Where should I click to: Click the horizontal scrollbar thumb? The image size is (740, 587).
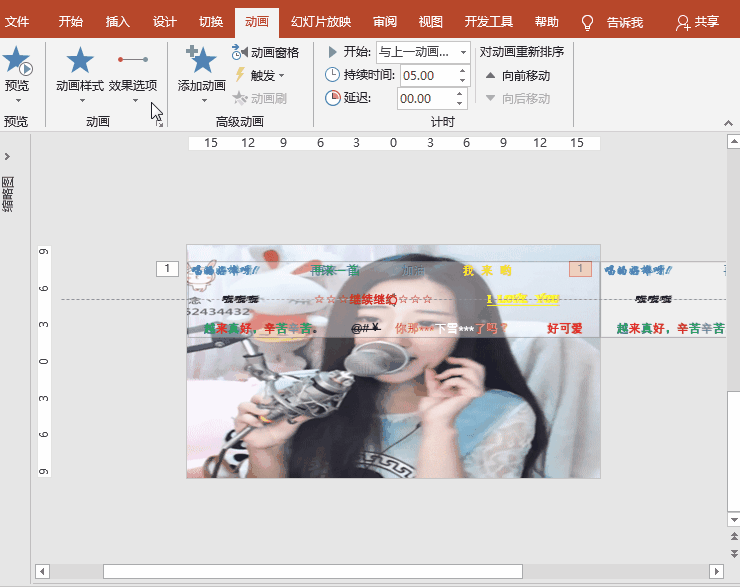point(313,571)
